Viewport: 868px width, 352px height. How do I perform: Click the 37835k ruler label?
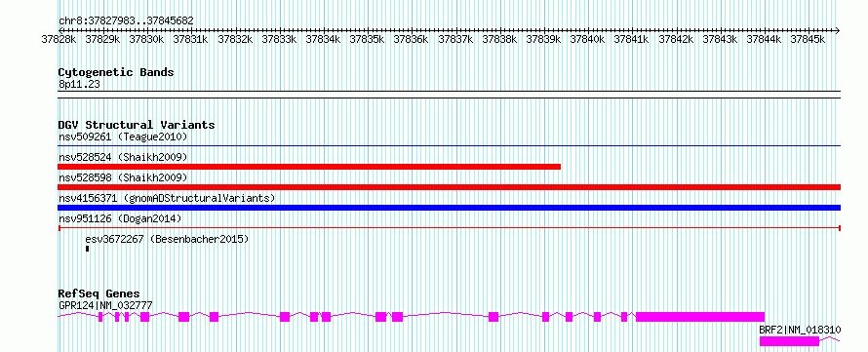pos(368,39)
